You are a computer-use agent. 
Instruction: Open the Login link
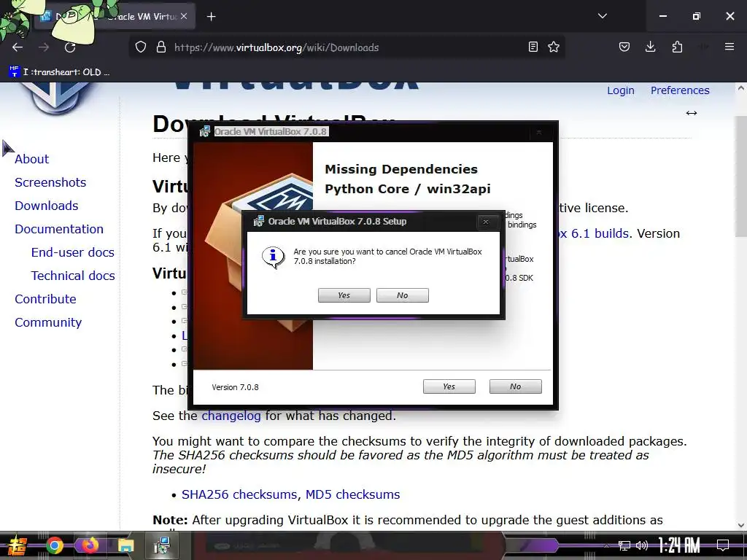(x=621, y=90)
